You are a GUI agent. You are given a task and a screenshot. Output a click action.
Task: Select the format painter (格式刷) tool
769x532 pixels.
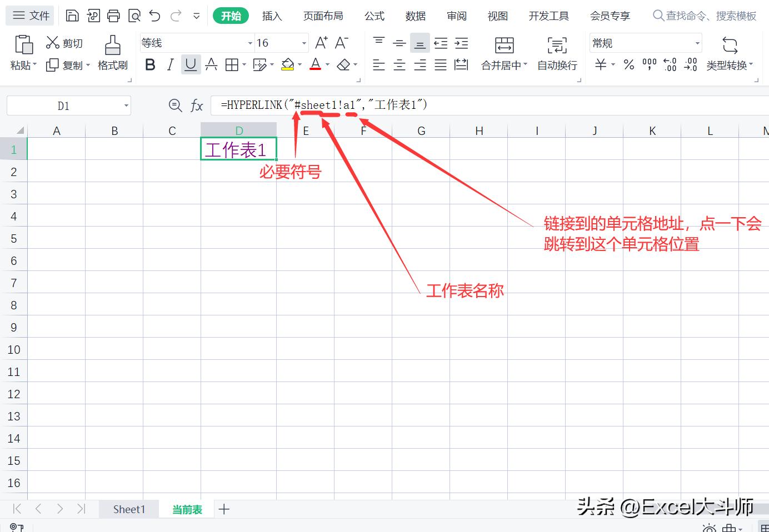coord(112,53)
